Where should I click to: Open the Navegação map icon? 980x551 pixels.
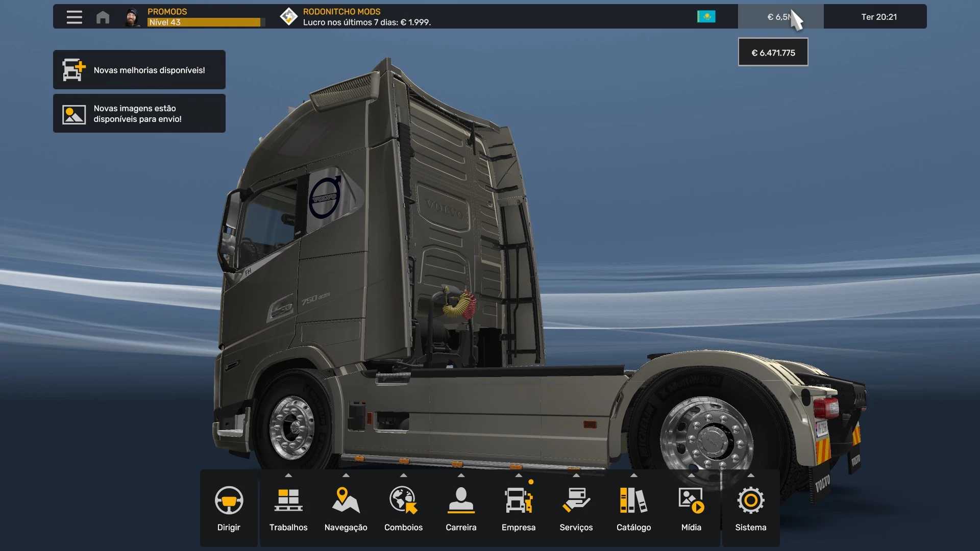point(346,500)
